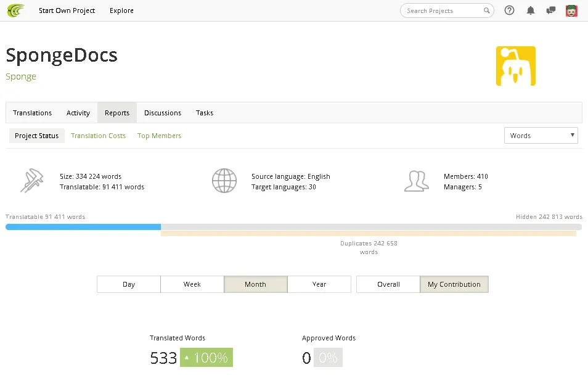
Task: Select the Month period toggle
Action: 256,284
